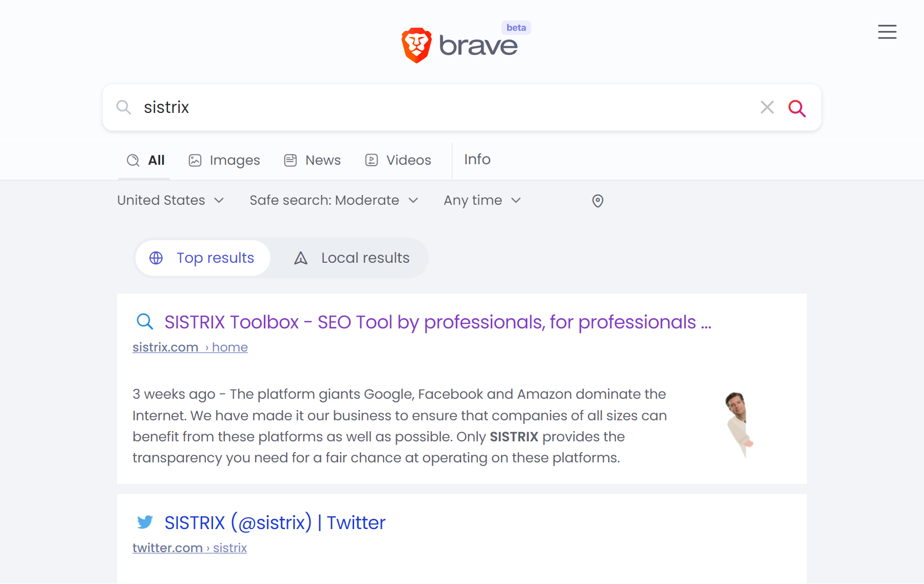Screen dimensions: 924x584
Task: Click the grey magnifier icon in the search box
Action: 124,107
